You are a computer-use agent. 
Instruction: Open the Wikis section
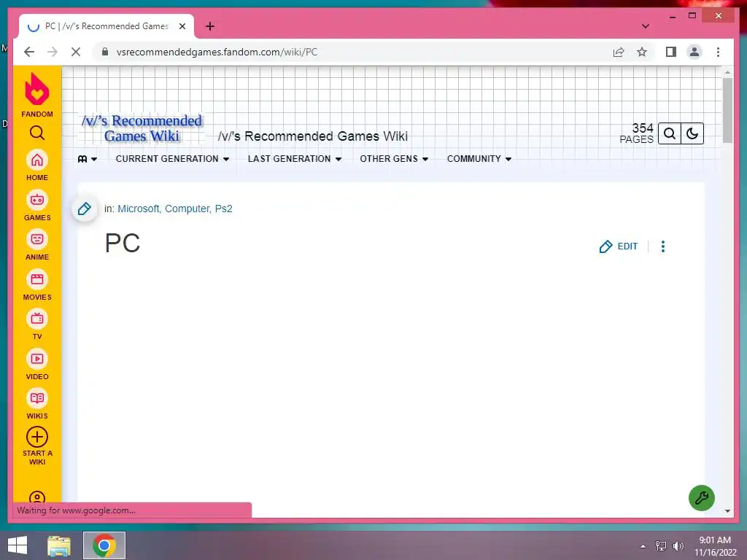[36, 404]
